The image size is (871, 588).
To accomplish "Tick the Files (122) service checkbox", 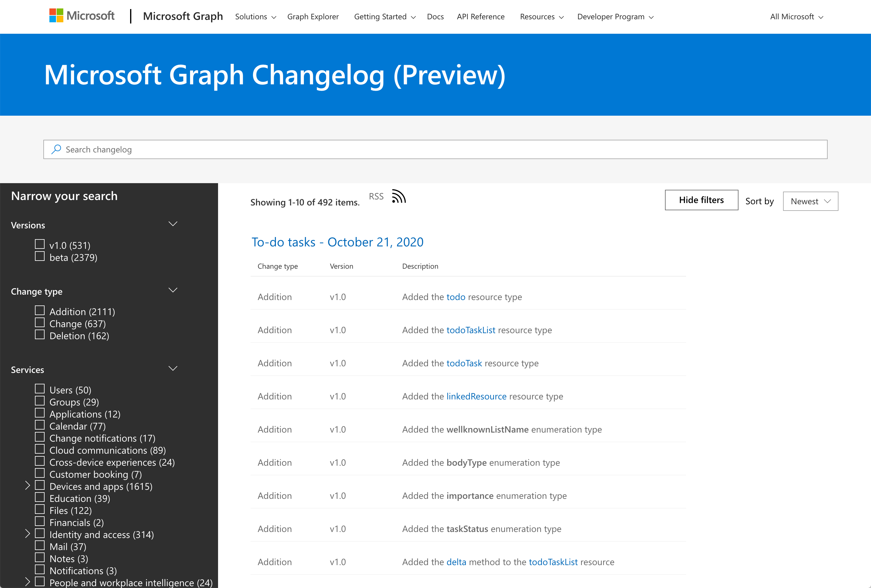I will coord(40,509).
